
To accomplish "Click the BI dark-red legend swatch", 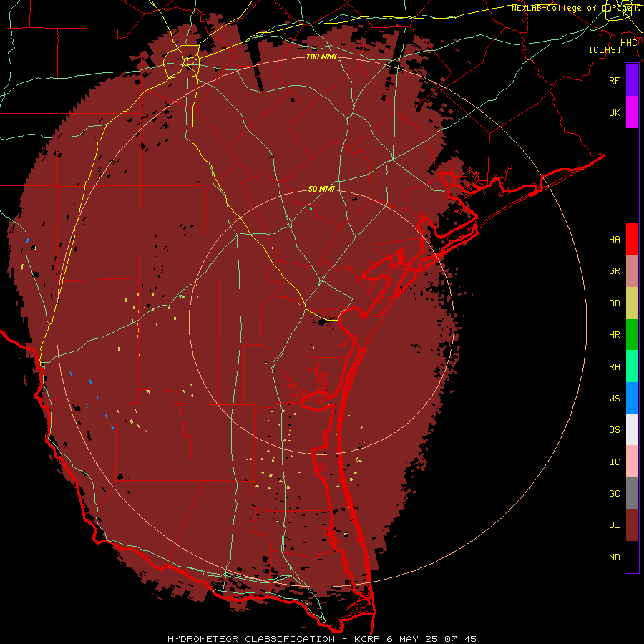I will pos(632,525).
